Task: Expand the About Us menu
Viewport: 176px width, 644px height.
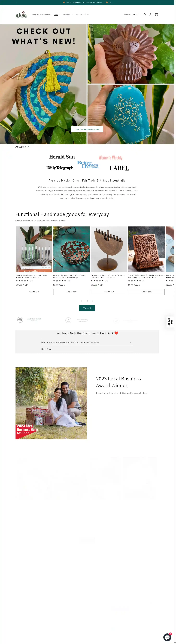Action: (68, 15)
